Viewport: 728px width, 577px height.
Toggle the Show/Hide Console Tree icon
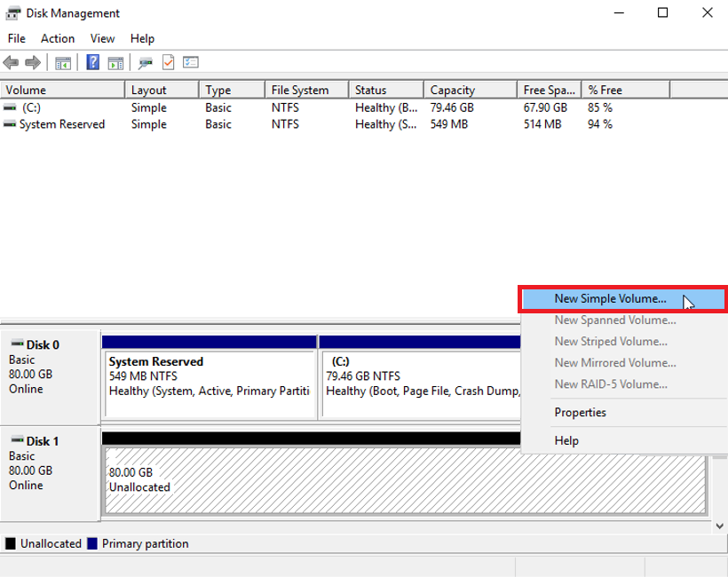coord(63,63)
